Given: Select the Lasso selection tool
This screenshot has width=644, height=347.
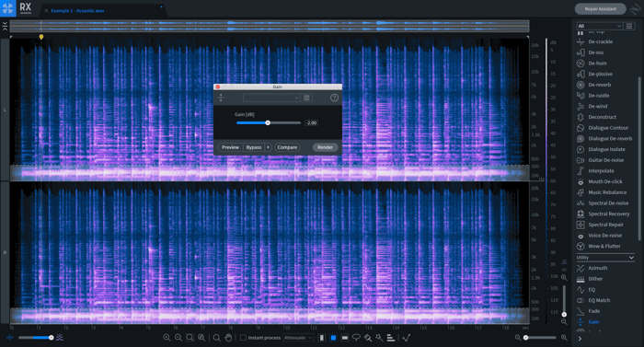Looking at the screenshot, I should click(356, 338).
